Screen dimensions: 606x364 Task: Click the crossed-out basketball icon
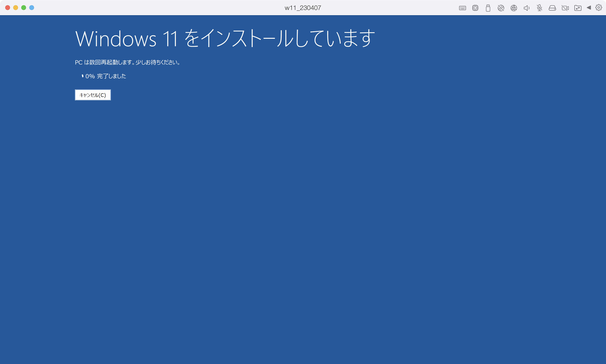coord(501,8)
